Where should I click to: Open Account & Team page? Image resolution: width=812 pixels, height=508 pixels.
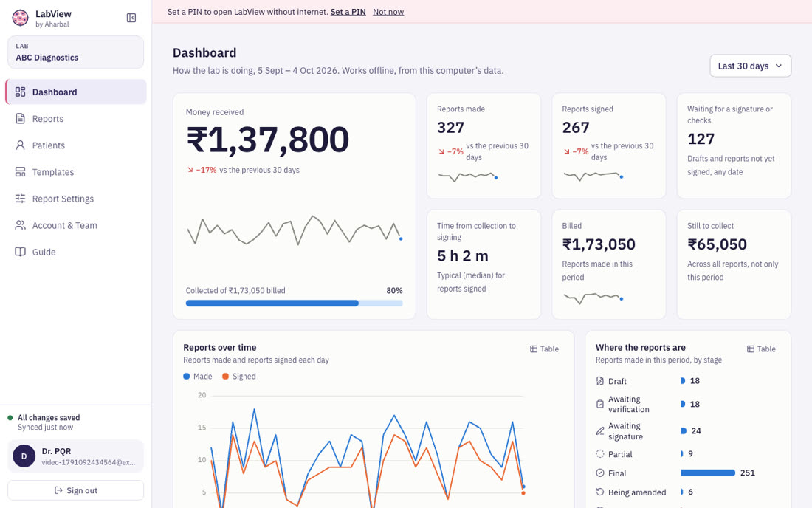pos(76,225)
